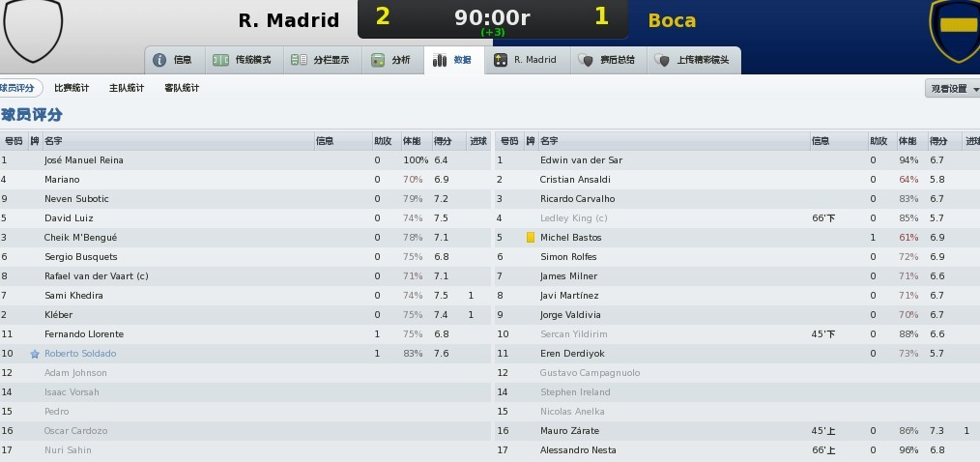Click the info icon on 信息 tab
This screenshot has width=980, height=462.
pos(159,60)
